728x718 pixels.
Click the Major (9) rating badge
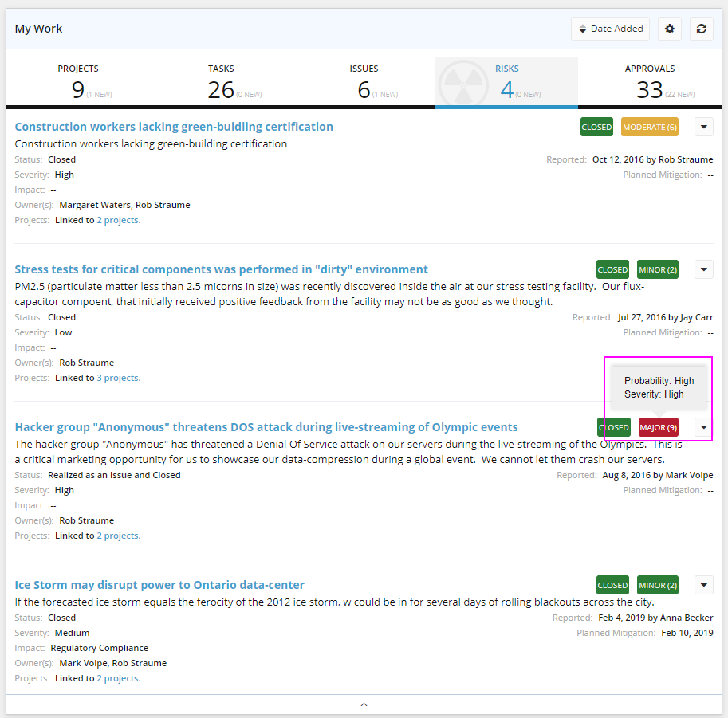[658, 428]
